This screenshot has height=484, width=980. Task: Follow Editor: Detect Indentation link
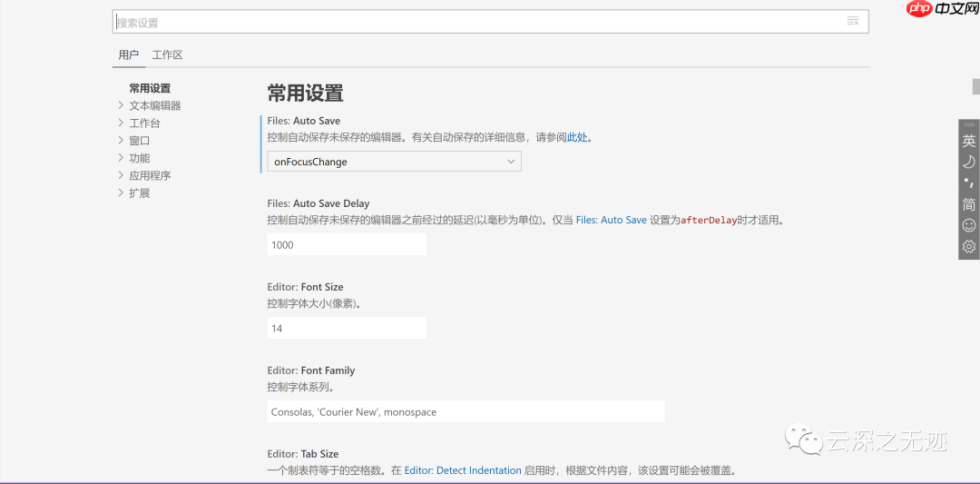463,470
